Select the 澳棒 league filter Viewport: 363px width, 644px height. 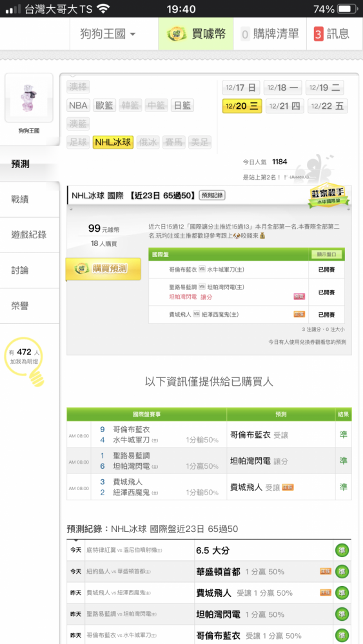(x=78, y=87)
